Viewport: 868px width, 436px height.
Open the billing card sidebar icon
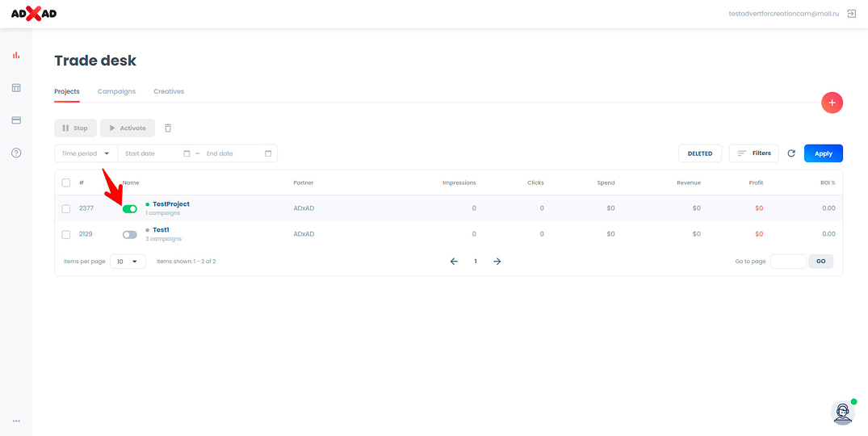point(16,120)
